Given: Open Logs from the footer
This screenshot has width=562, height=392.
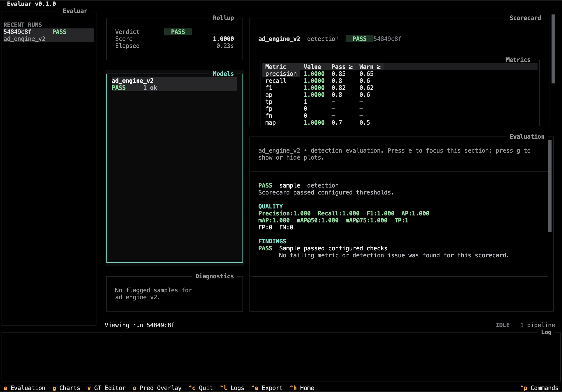Looking at the screenshot, I should coord(232,388).
